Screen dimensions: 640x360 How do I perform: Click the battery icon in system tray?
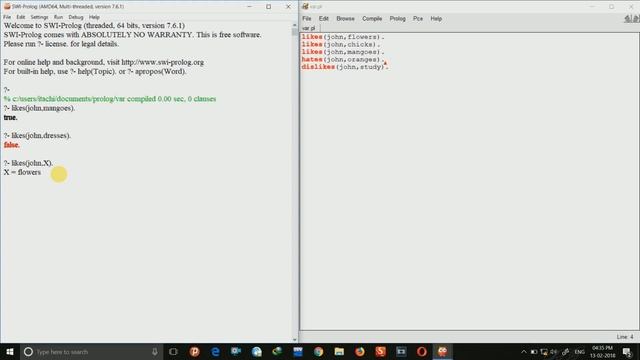pos(534,352)
